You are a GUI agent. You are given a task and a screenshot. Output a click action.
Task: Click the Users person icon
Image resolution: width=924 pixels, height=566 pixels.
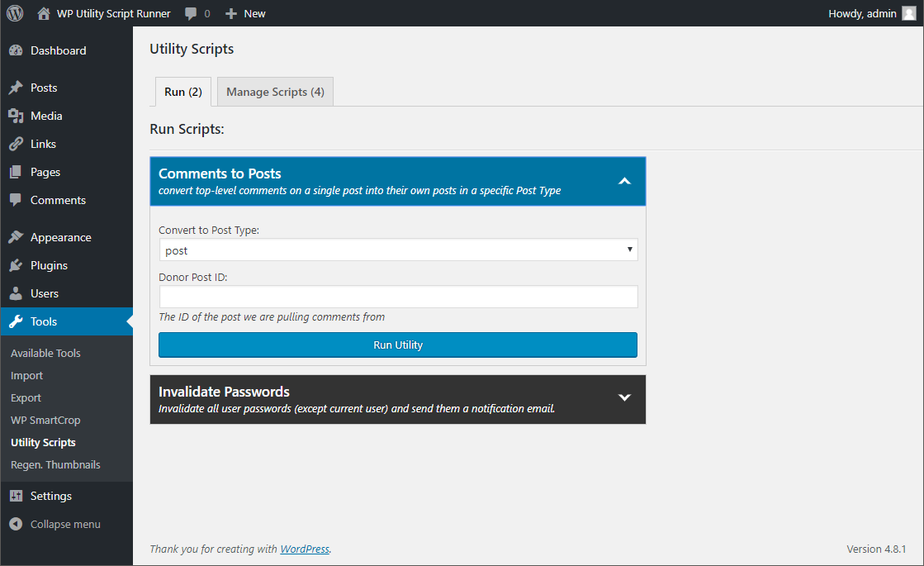click(x=16, y=293)
